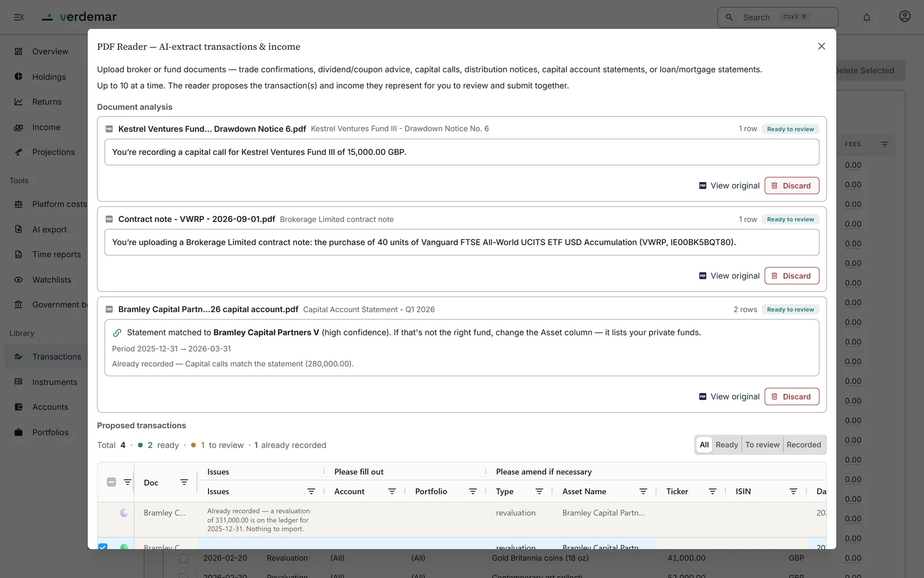
Task: Discard the VWRP contract note
Action: click(792, 276)
